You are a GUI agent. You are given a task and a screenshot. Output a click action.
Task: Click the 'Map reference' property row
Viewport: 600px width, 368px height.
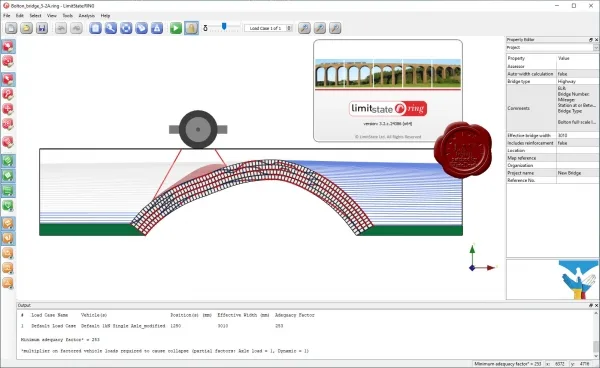(553, 158)
